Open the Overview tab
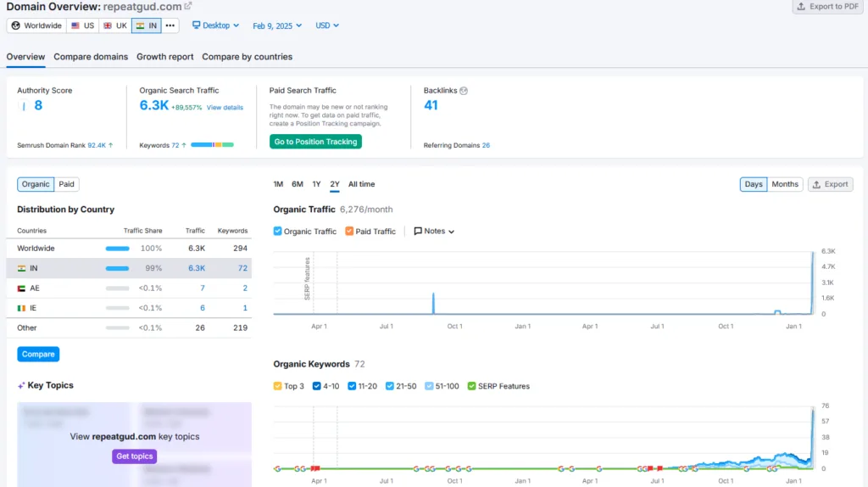 (x=25, y=57)
